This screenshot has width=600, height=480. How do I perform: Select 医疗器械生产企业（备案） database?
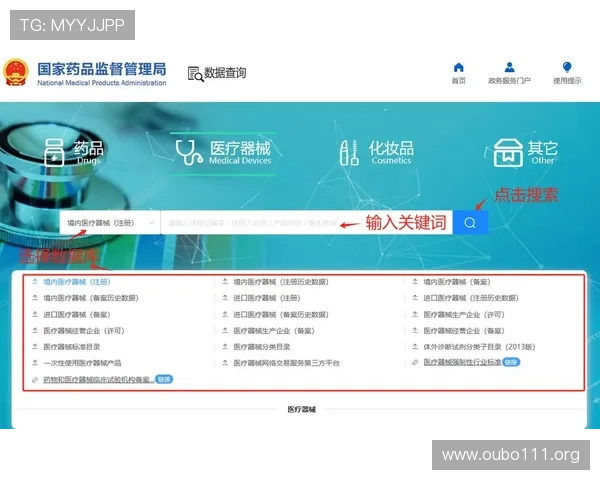click(x=274, y=331)
